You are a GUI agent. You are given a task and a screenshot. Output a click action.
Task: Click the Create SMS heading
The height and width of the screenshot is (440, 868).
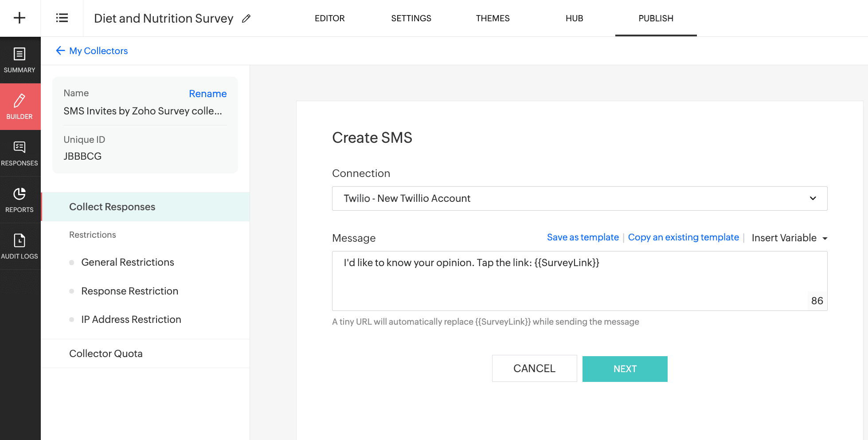tap(372, 137)
